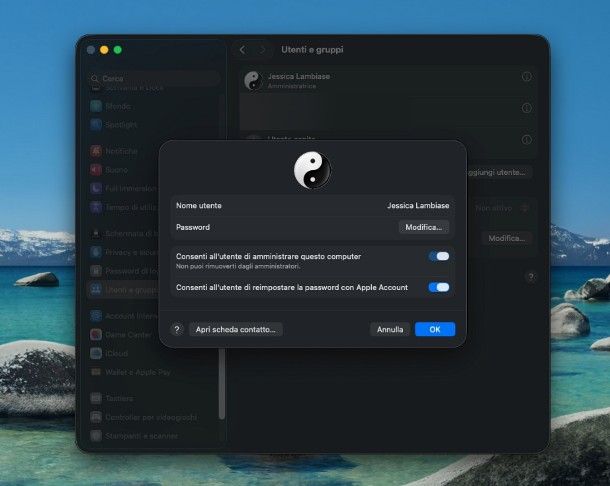Open Tastiera settings in the sidebar
Viewport: 610px width, 486px height.
click(x=112, y=398)
